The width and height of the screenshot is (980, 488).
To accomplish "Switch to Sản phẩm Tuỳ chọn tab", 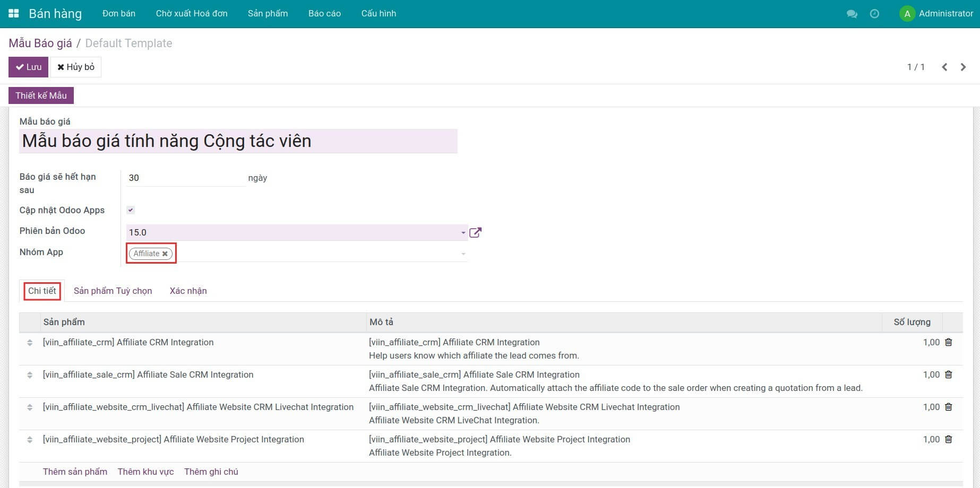I will tap(113, 291).
